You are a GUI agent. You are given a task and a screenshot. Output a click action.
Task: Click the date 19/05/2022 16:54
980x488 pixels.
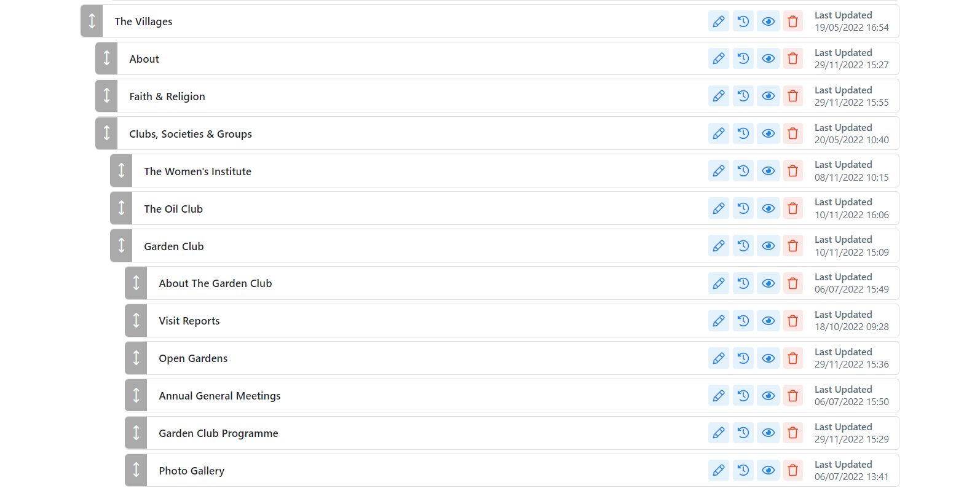point(852,28)
